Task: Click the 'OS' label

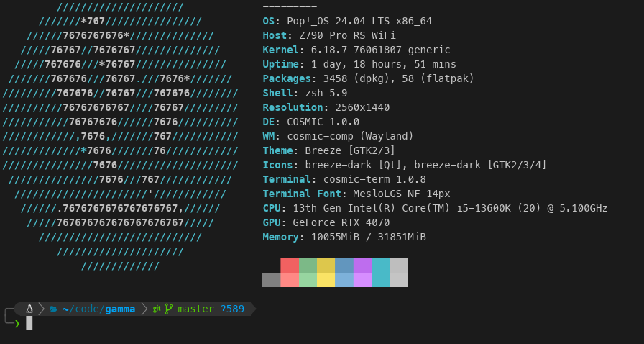Action: pyautogui.click(x=269, y=22)
